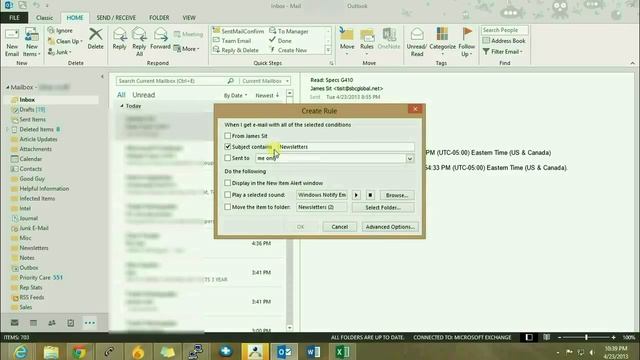
Task: Open the FILE tab
Action: point(14,18)
